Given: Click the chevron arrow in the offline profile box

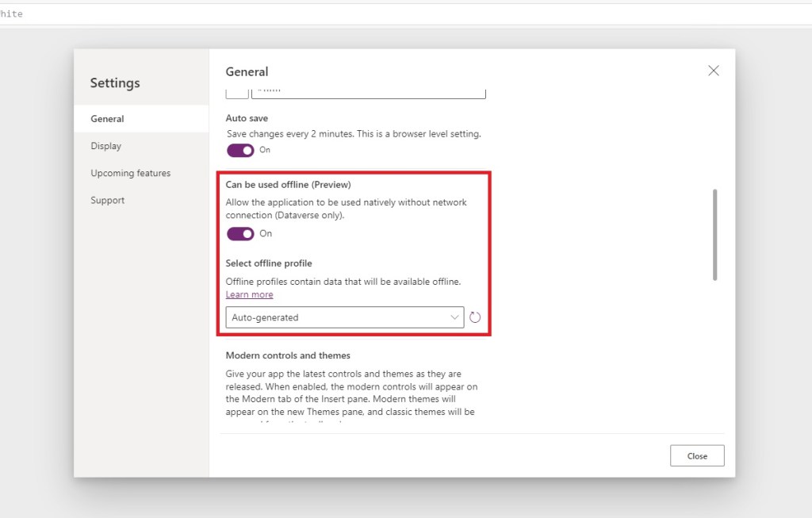Looking at the screenshot, I should 455,317.
